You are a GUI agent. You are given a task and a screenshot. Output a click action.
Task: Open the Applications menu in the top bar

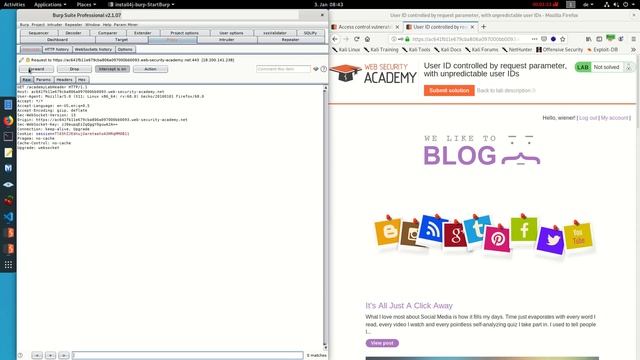click(x=50, y=4)
